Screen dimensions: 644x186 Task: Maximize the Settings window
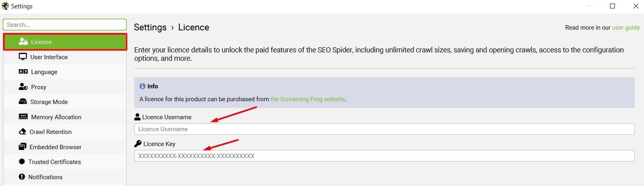click(612, 6)
